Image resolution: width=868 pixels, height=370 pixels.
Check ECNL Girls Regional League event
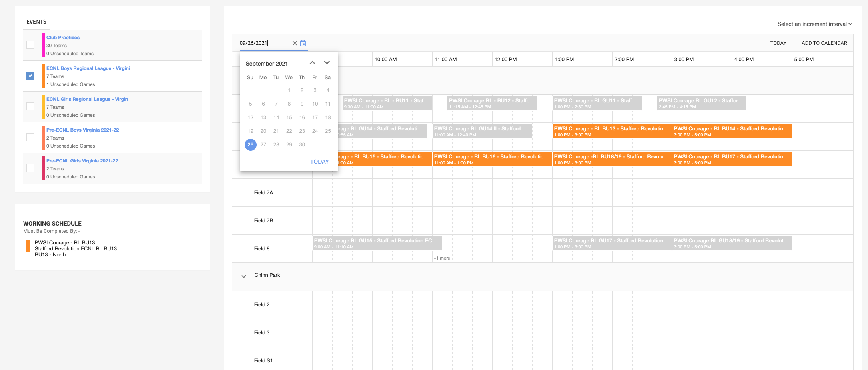[x=30, y=106]
